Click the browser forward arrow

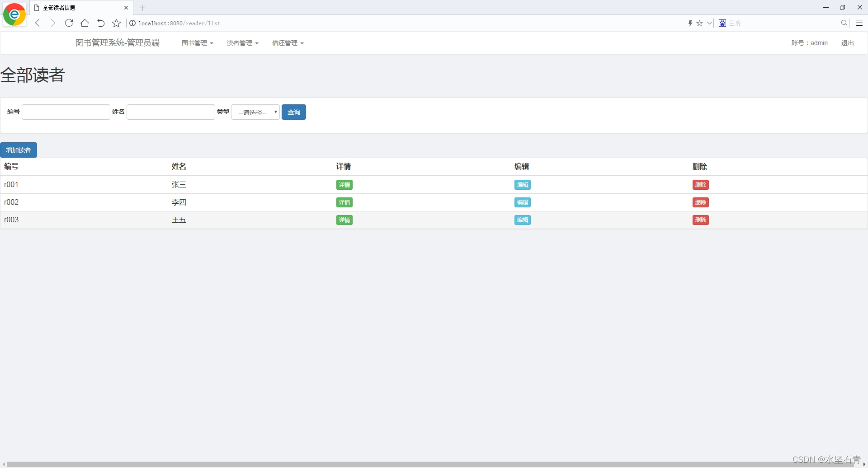click(x=53, y=23)
